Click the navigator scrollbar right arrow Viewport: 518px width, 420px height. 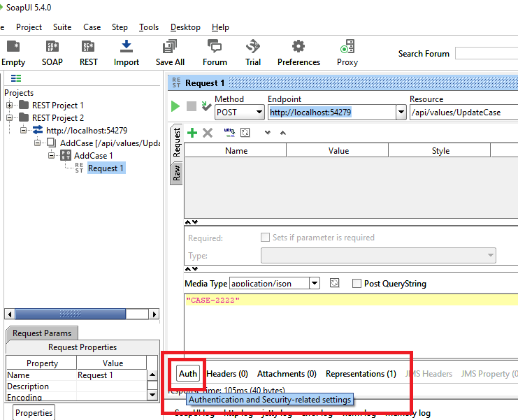click(x=154, y=314)
